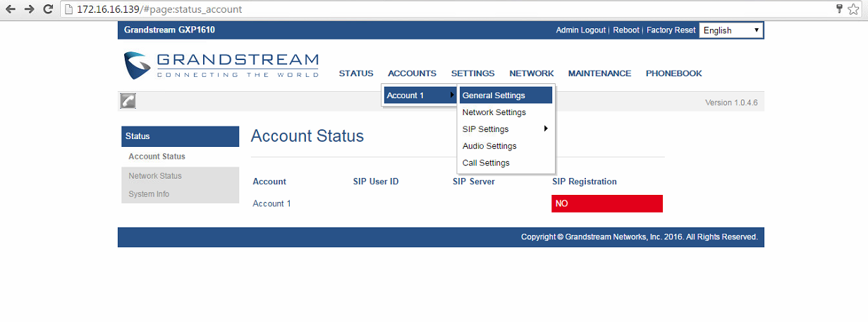868x322 pixels.
Task: Open the STATUS top menu
Action: click(356, 73)
